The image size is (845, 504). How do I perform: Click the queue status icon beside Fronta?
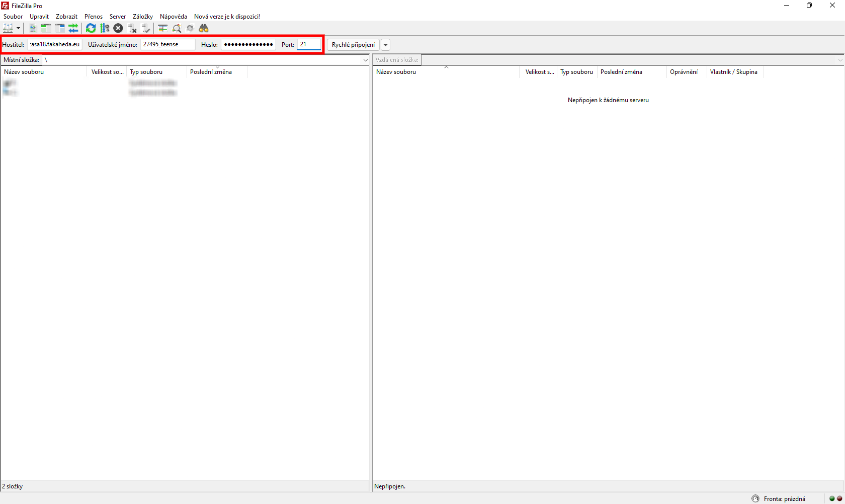[755, 498]
